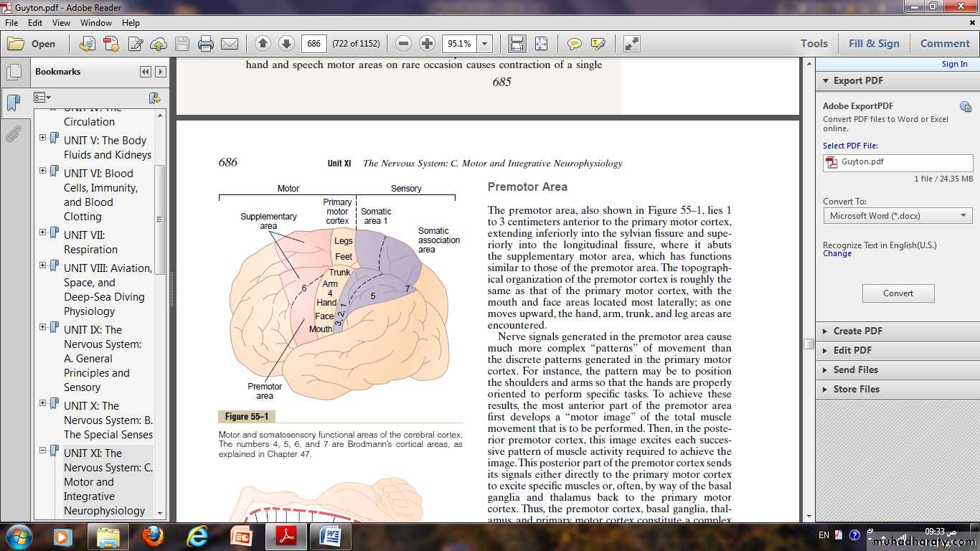The height and width of the screenshot is (551, 980).
Task: Switch to the Fill & Sign tab
Action: (x=873, y=44)
